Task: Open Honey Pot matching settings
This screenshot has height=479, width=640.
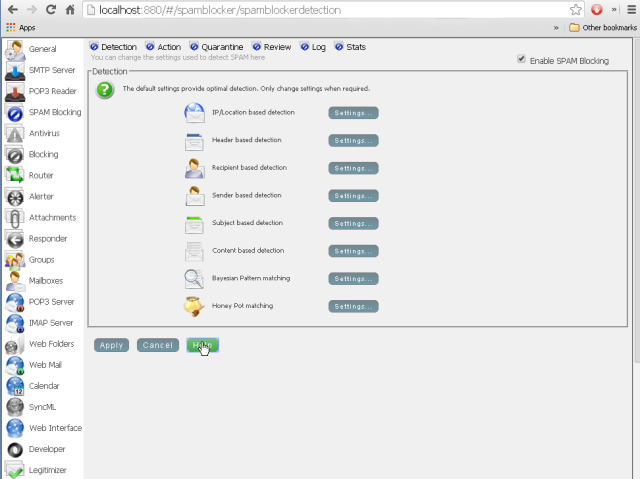Action: (353, 306)
